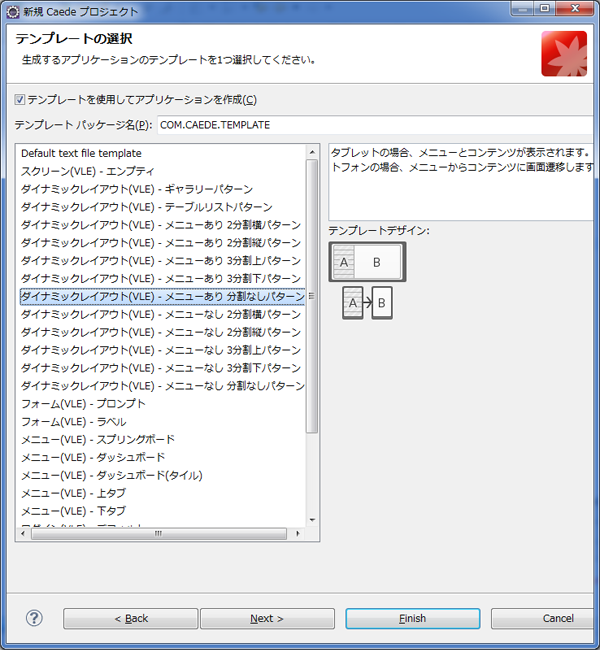Select 'メニューなし 3分割上パターン' template
The image size is (600, 650).
(163, 350)
